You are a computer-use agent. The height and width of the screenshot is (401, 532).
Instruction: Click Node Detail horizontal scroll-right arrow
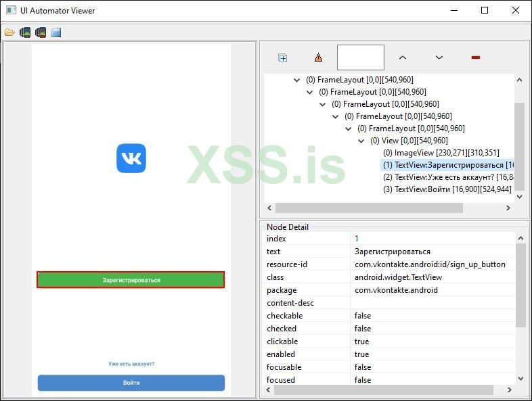(x=509, y=390)
